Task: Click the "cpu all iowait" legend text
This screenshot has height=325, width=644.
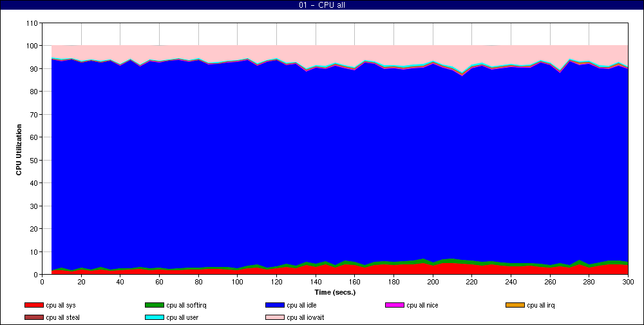Action: (x=307, y=317)
